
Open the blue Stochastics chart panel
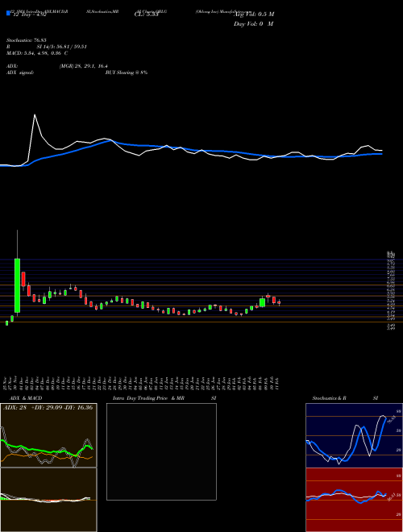(354, 435)
